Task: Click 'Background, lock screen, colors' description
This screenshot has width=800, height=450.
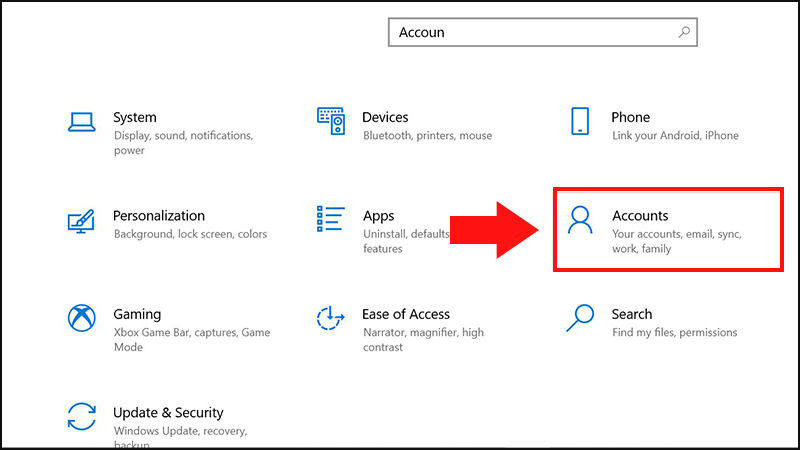Action: [x=190, y=234]
